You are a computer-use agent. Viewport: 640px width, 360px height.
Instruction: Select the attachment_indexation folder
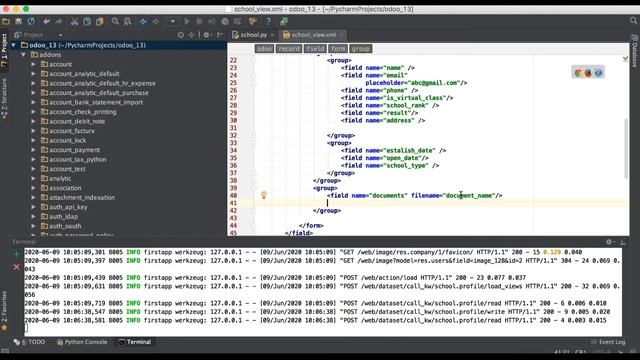click(82, 198)
